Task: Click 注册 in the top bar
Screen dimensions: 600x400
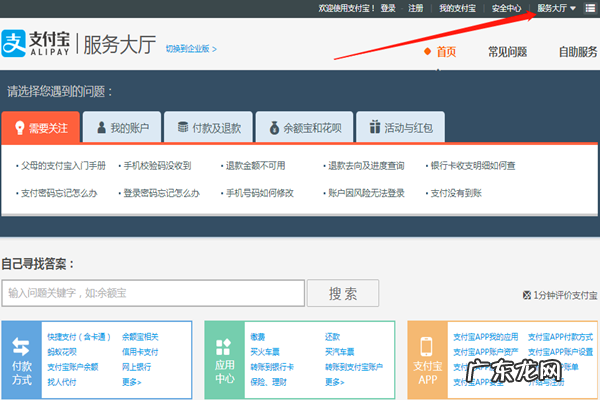Action: click(x=416, y=8)
